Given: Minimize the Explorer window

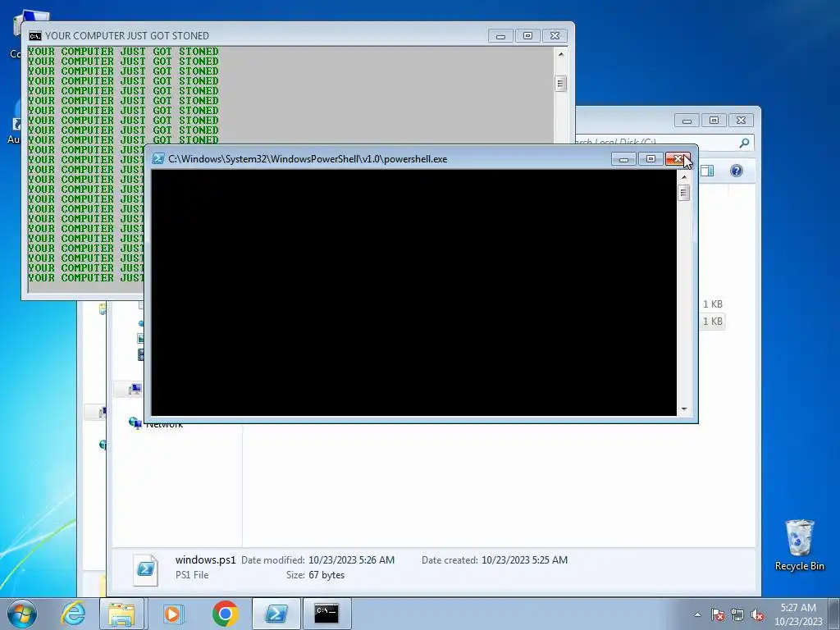Looking at the screenshot, I should tap(687, 120).
